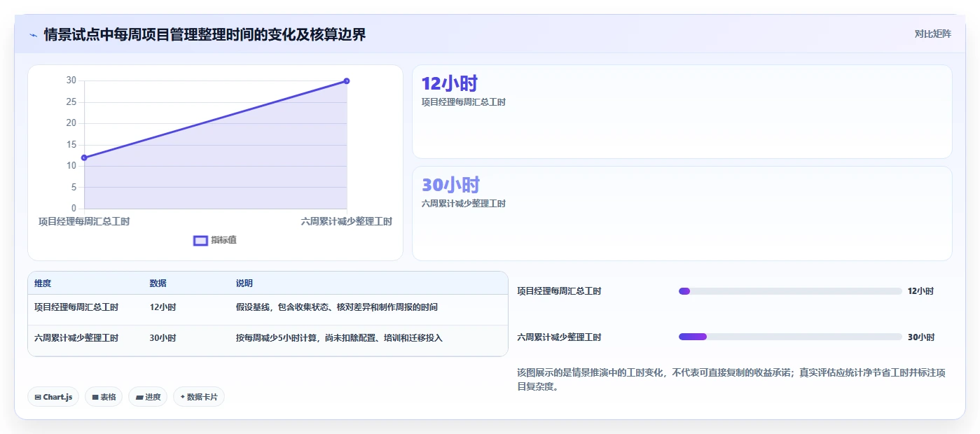The height and width of the screenshot is (434, 980).
Task: Click the footnote starting 该图展示的是情景推演
Action: pos(731,379)
